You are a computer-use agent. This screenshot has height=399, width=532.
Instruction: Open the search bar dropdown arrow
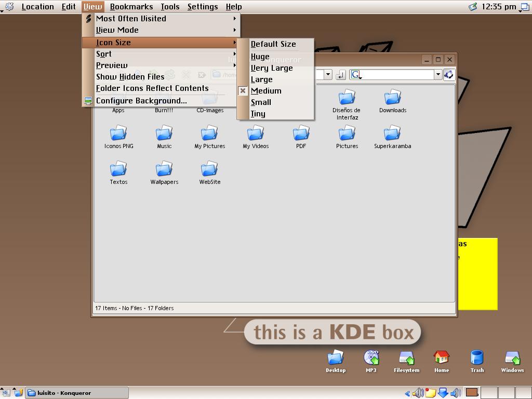[x=438, y=74]
